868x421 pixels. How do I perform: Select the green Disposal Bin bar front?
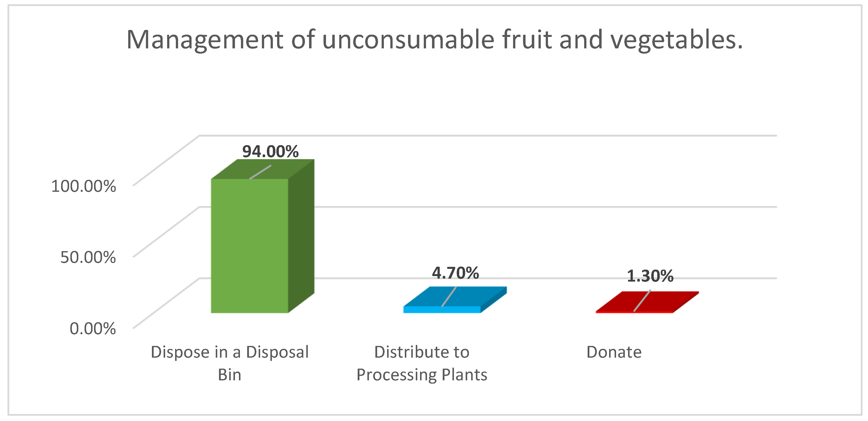click(x=249, y=246)
